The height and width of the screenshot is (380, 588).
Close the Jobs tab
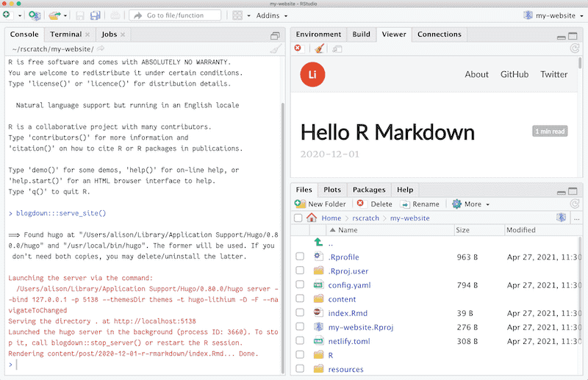pyautogui.click(x=123, y=35)
